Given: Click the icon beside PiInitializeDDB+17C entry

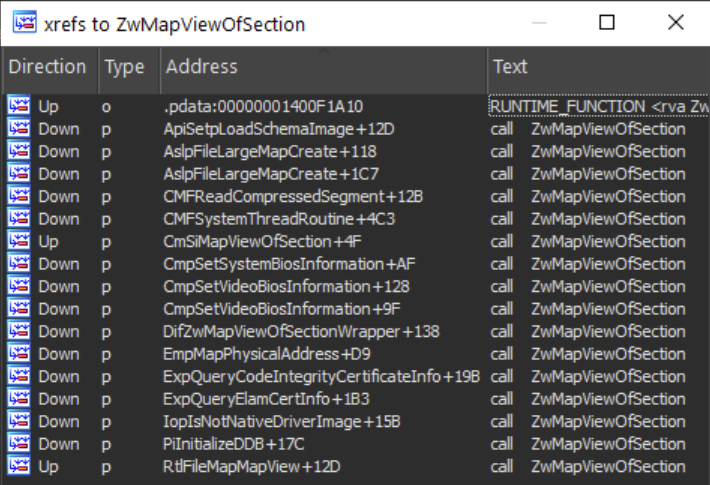Looking at the screenshot, I should click(x=18, y=444).
